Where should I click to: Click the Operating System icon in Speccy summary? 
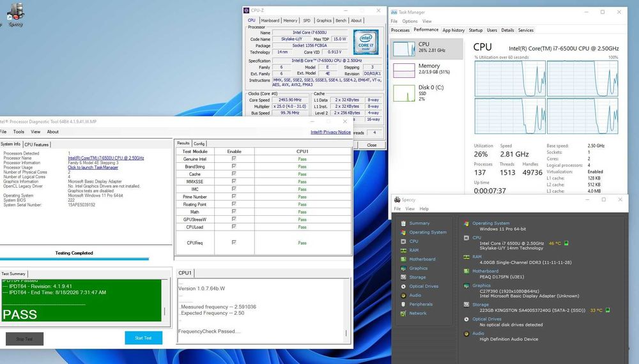[x=466, y=223]
